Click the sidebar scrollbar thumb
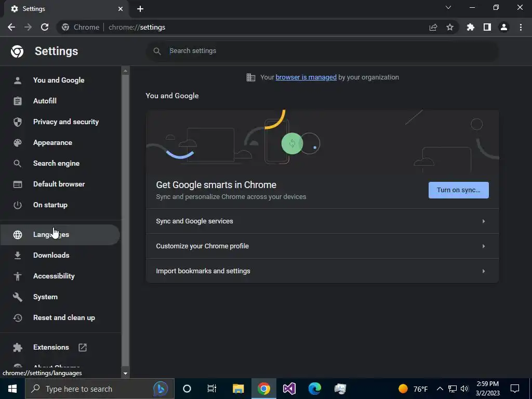This screenshot has width=532, height=399. pos(125,220)
